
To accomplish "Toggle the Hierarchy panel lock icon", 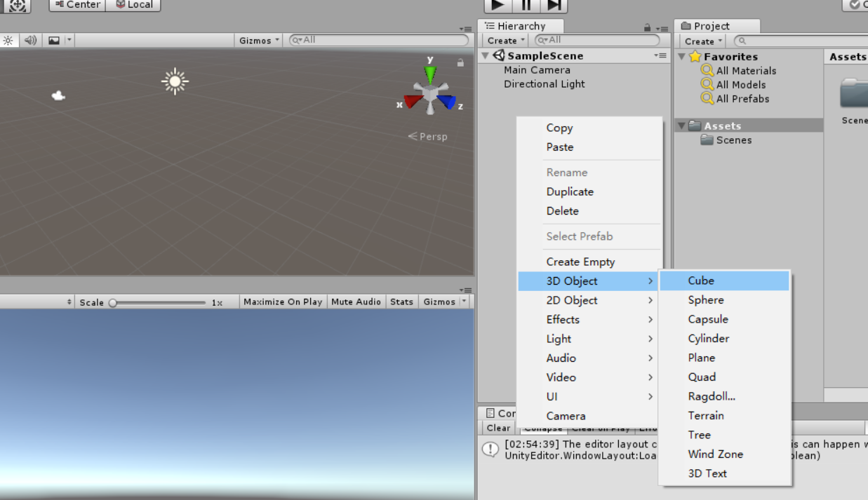I will click(647, 28).
